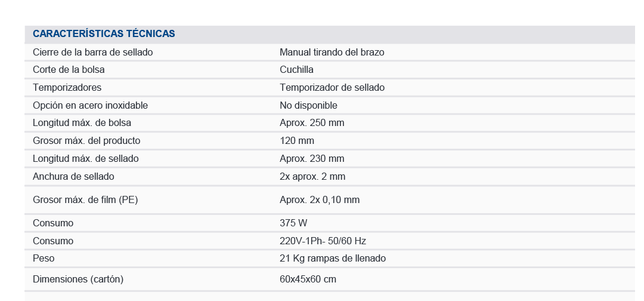Click the 'Aprox. 2x 0,10 mm' value
The image size is (644, 301).
click(x=320, y=200)
